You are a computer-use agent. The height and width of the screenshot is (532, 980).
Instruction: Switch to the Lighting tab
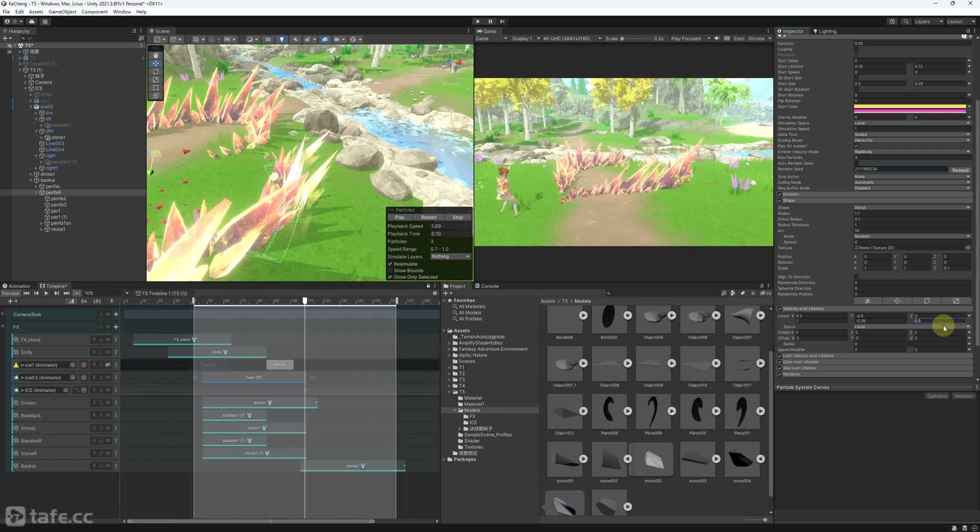point(825,31)
